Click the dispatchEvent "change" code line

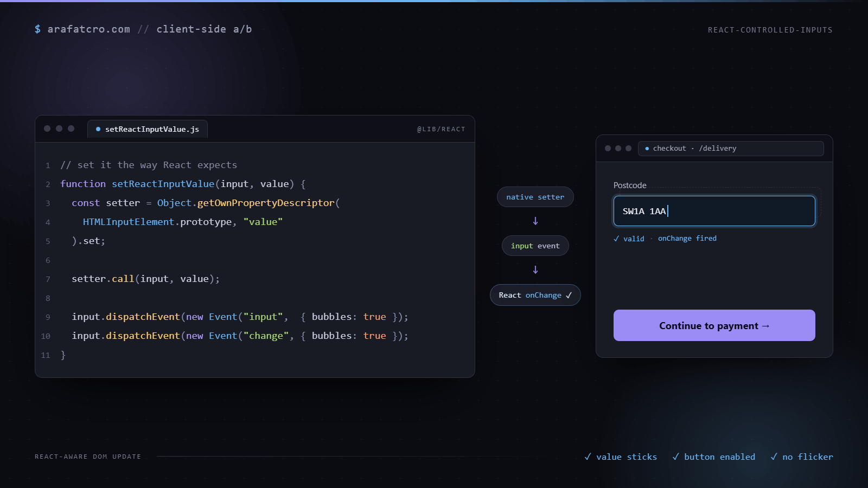240,336
